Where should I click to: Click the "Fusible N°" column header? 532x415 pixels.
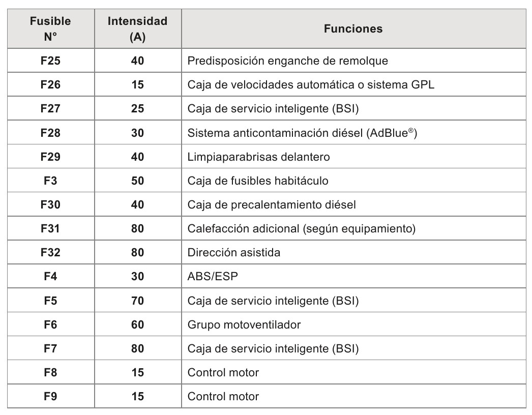click(x=50, y=29)
